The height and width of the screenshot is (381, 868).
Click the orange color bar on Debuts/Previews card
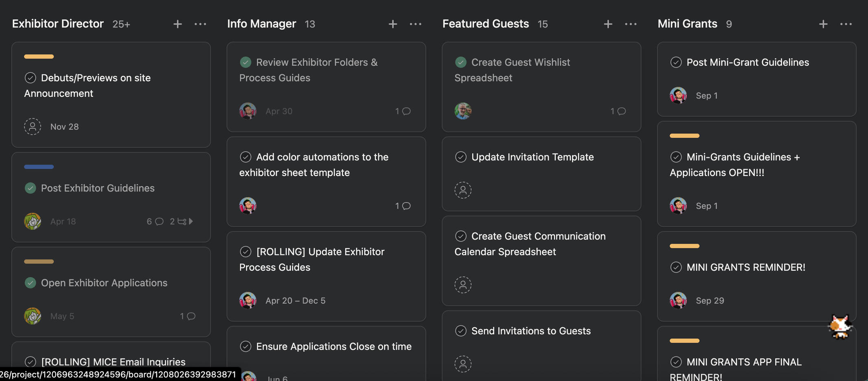(x=39, y=56)
